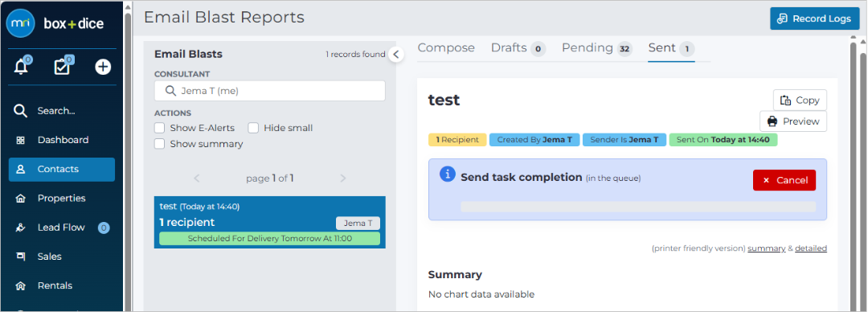
Task: Click the Sender Is Jema T badge
Action: [x=624, y=140]
